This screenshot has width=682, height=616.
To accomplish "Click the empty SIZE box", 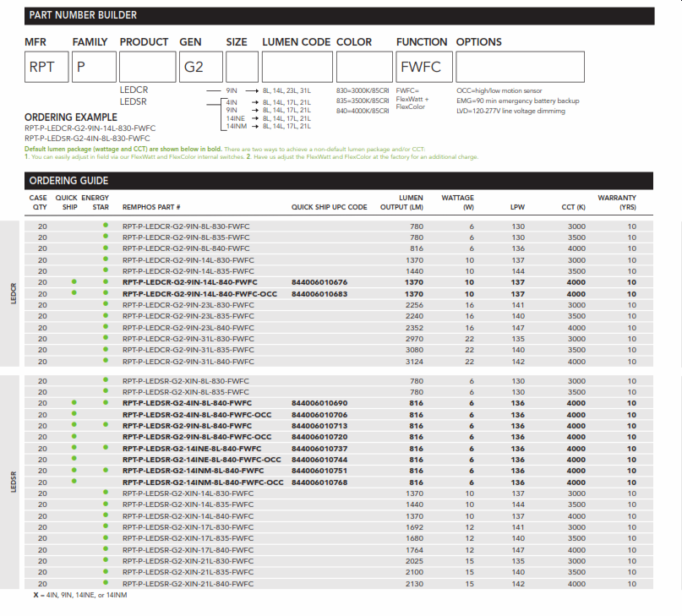I will [x=242, y=67].
